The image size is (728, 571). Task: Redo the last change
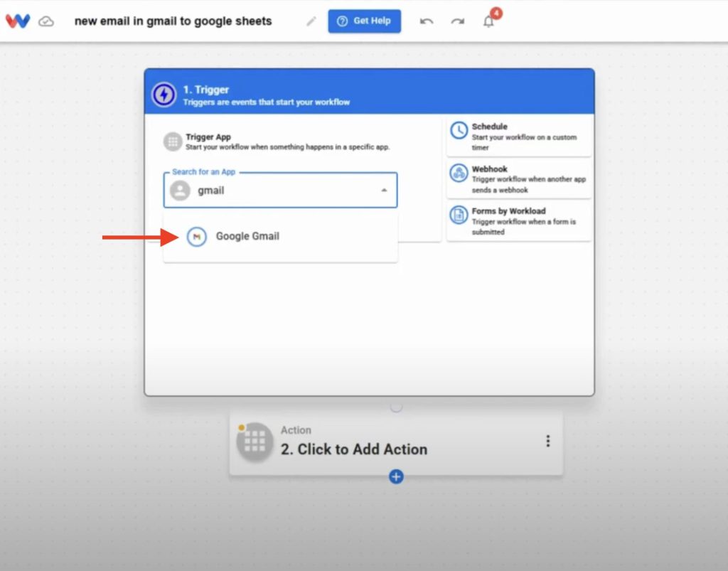tap(457, 21)
